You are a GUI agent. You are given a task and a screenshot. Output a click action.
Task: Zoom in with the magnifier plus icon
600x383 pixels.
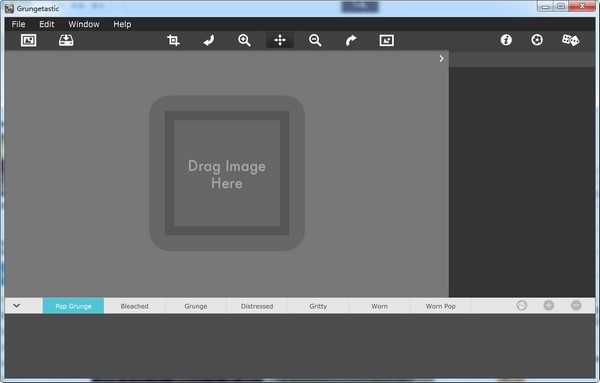click(x=244, y=40)
